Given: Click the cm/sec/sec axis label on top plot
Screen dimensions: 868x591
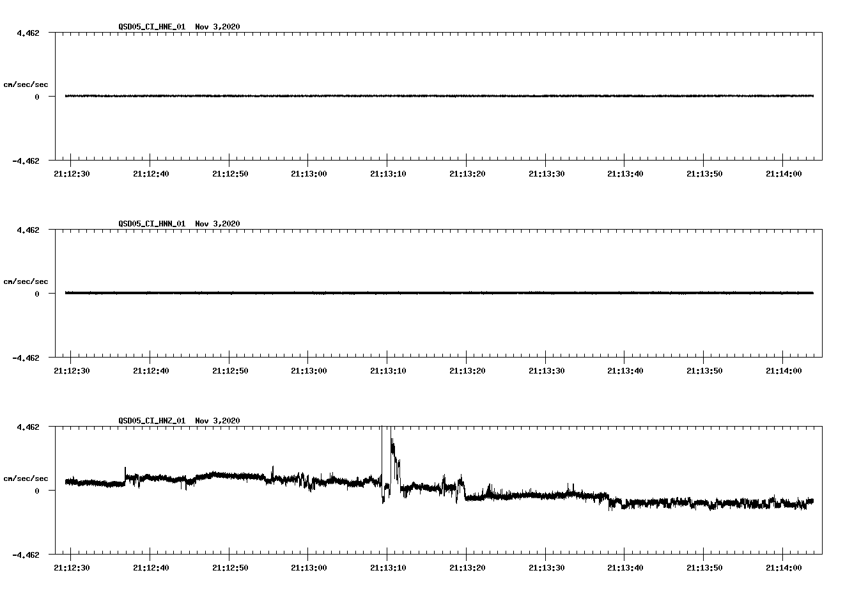Looking at the screenshot, I should (27, 84).
